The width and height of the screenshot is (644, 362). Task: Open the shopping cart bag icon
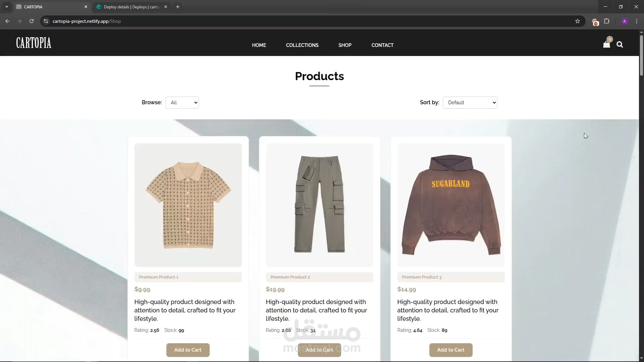tap(606, 44)
